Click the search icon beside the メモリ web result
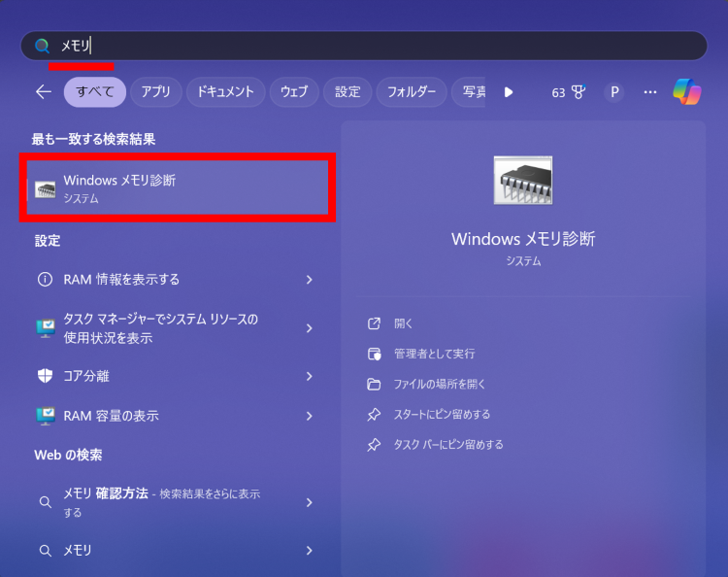 45,551
